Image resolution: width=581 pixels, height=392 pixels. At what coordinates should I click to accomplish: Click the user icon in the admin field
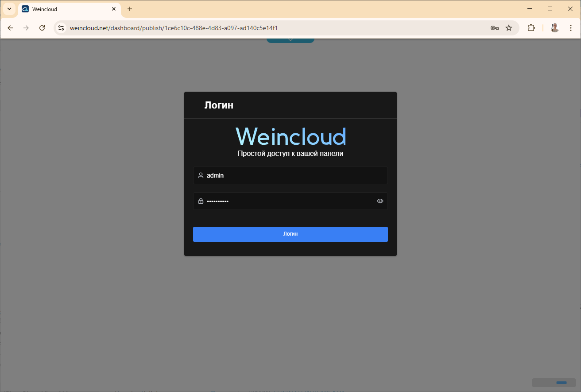click(x=201, y=175)
